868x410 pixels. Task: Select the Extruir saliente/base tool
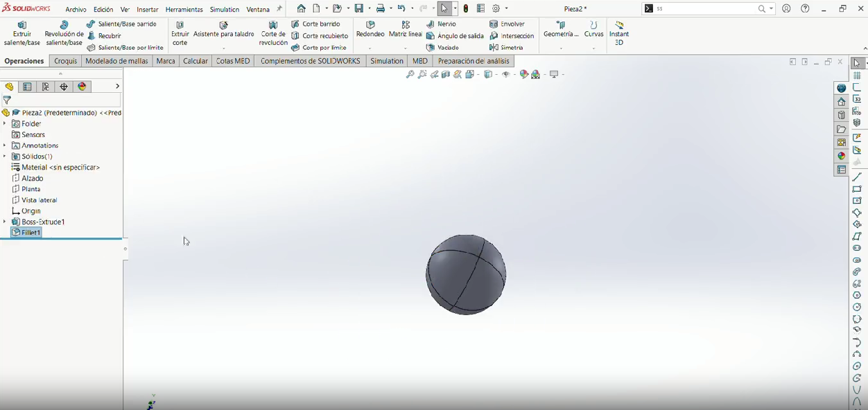pos(22,33)
